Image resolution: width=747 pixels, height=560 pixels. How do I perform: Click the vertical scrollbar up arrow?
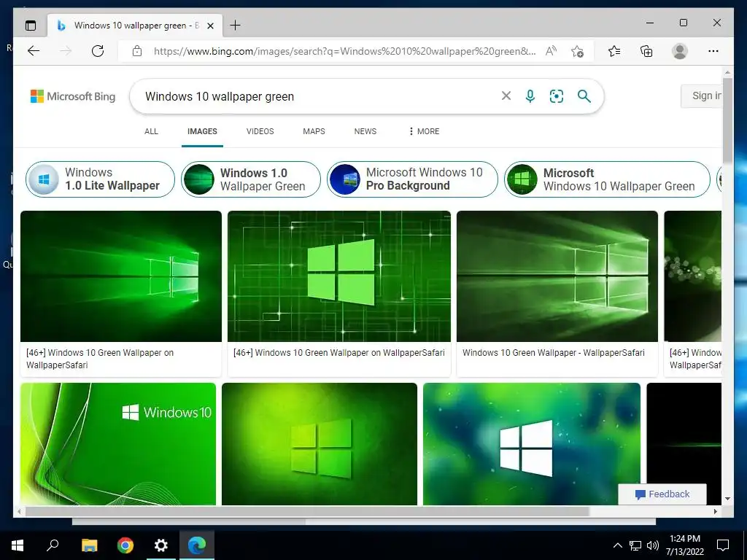coord(727,73)
